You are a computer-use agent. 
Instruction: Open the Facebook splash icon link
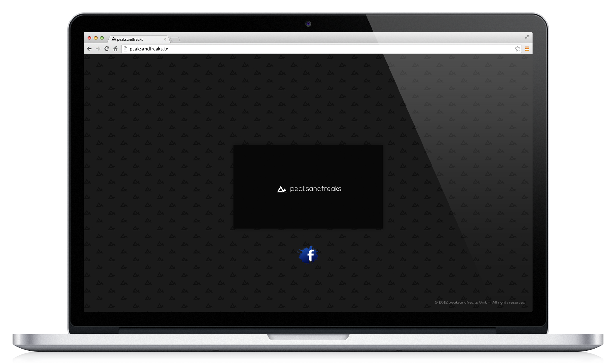[309, 255]
